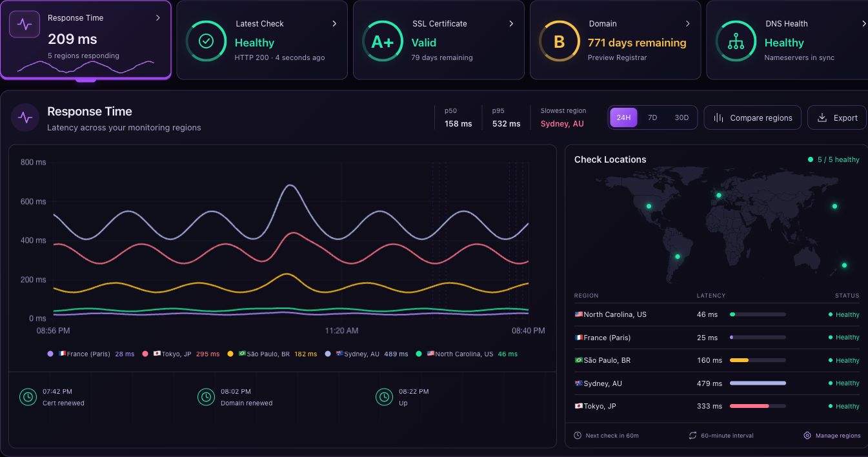Click the refresh icon beside 60-minute interval
Viewport: 868px width, 457px height.
click(693, 436)
